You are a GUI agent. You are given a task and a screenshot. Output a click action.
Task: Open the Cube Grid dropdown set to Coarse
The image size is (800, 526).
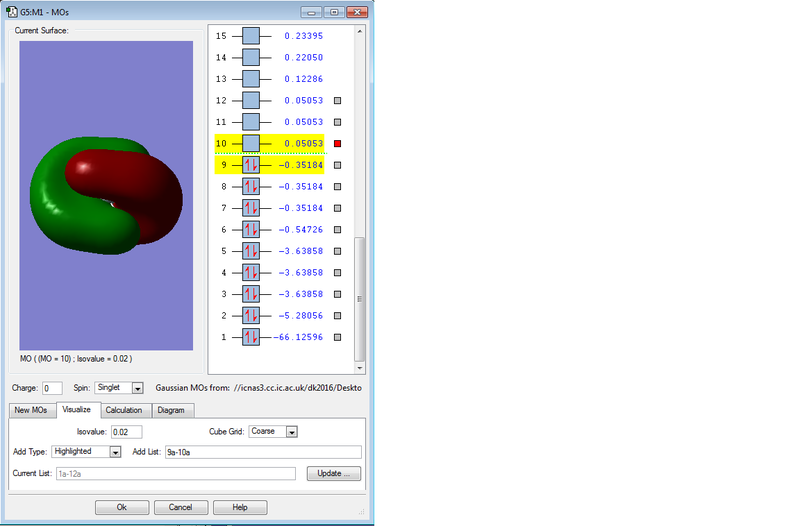click(292, 432)
